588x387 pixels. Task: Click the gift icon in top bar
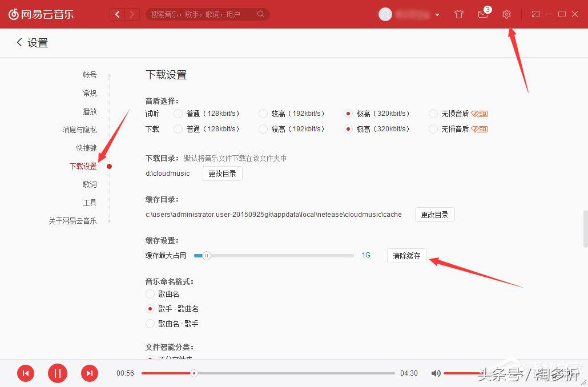point(458,14)
